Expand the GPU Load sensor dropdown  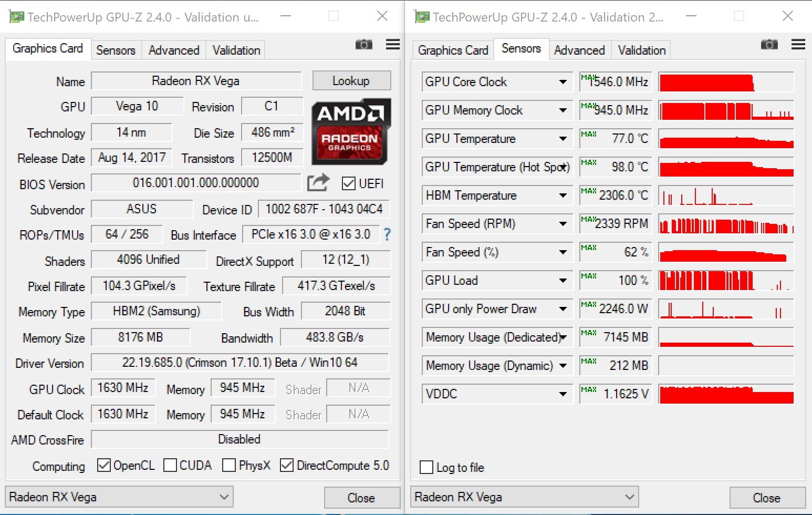563,281
